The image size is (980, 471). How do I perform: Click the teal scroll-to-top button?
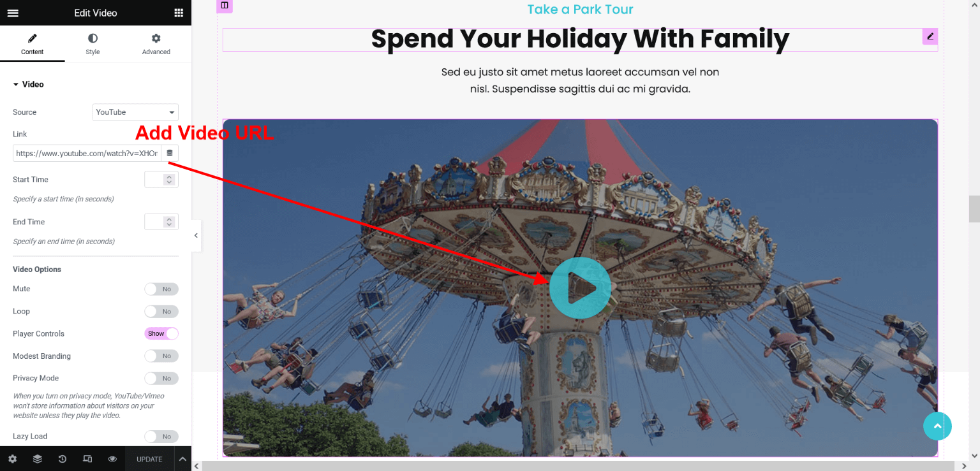(937, 426)
